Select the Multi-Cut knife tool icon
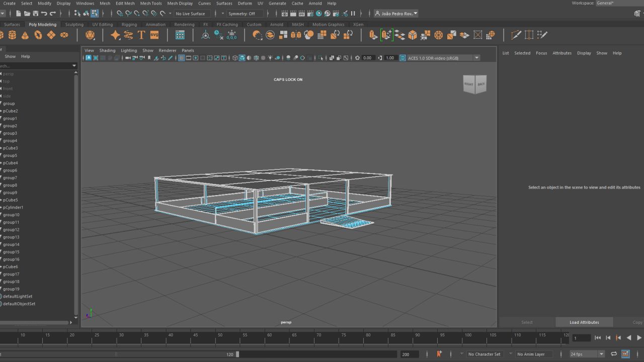The height and width of the screenshot is (362, 644). [516, 35]
